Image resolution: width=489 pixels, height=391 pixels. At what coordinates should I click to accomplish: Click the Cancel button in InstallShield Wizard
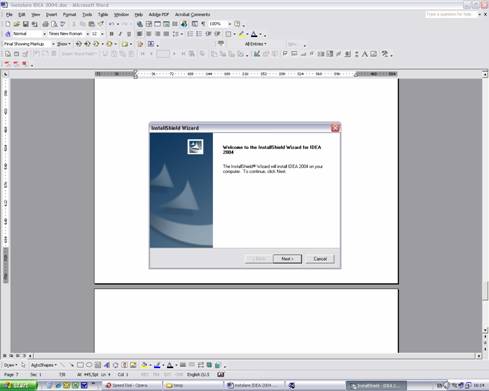pos(320,259)
